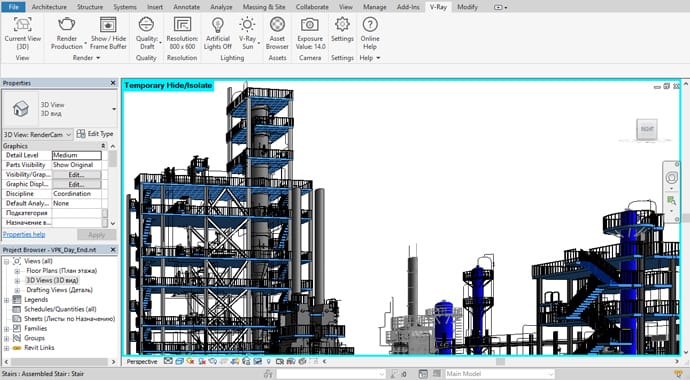Open the Show / Hide Frame Buffer
The image size is (690, 380).
(108, 24)
